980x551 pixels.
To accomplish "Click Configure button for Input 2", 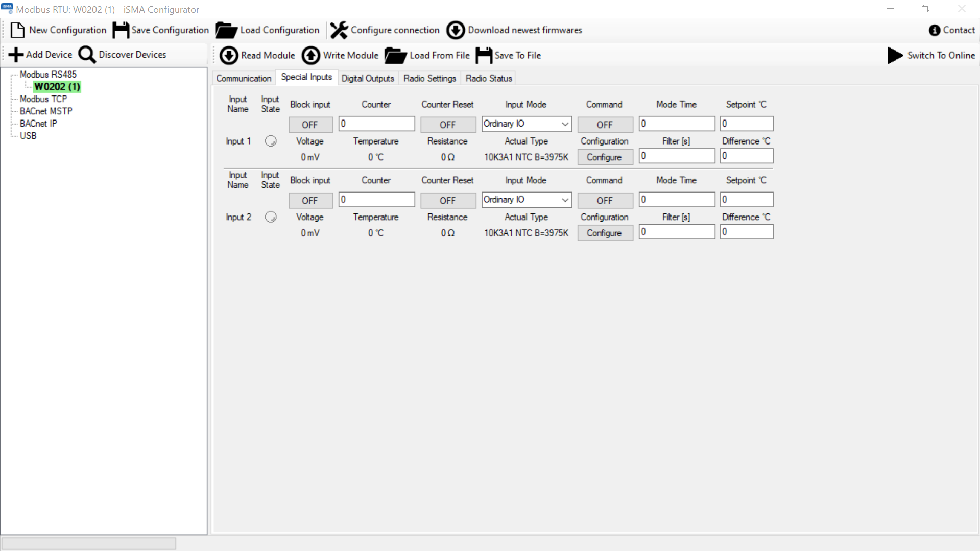I will click(605, 233).
